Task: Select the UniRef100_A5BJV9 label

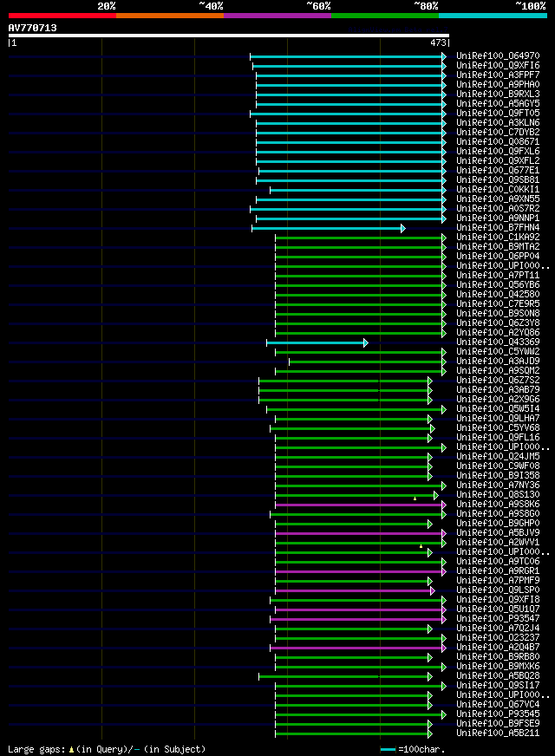Action: click(x=498, y=533)
